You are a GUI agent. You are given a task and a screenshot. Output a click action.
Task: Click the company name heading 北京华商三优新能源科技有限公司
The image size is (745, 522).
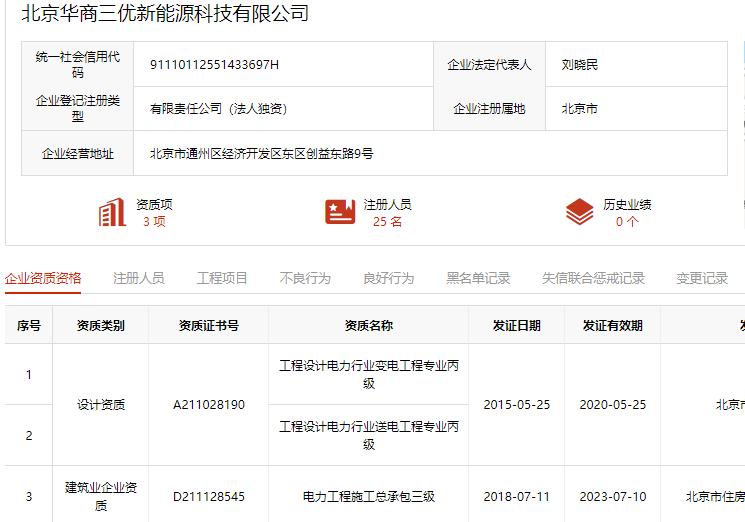[x=165, y=13]
